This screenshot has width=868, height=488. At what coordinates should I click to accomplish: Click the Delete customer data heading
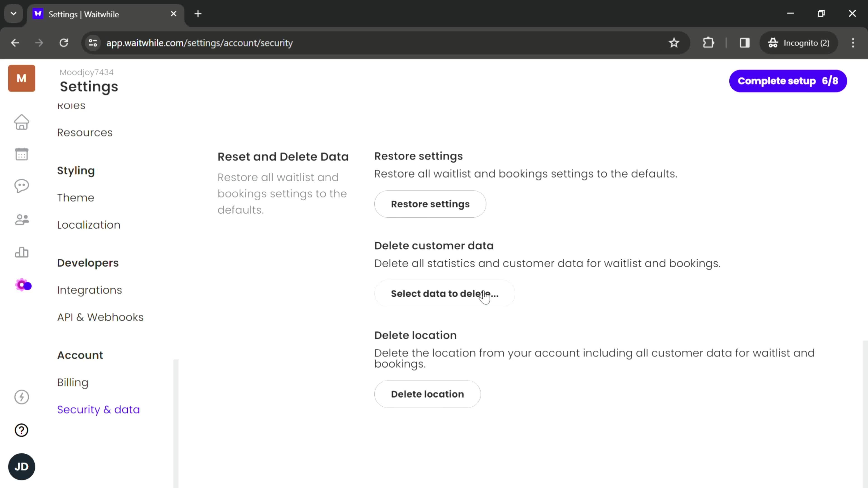click(x=434, y=246)
